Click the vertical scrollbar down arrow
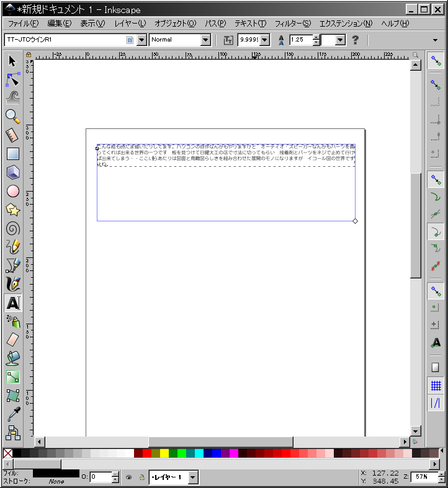Screen dimensions: 448x488 (x=416, y=432)
